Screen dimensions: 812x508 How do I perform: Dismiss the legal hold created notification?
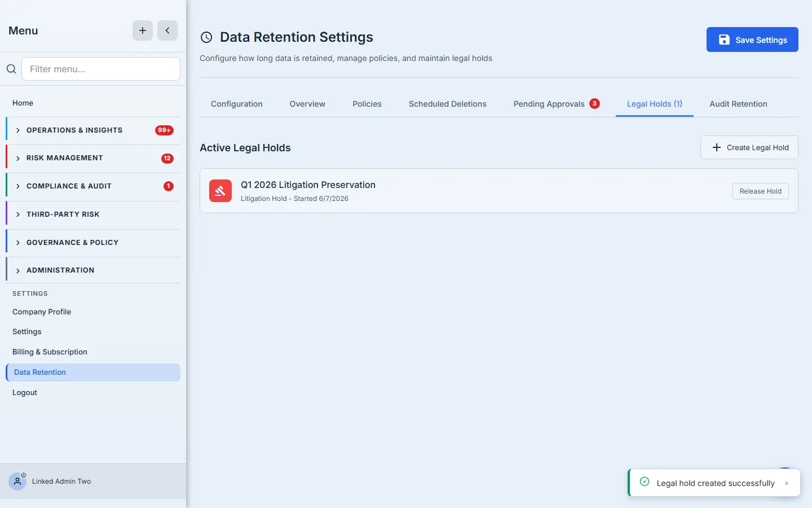coord(787,483)
